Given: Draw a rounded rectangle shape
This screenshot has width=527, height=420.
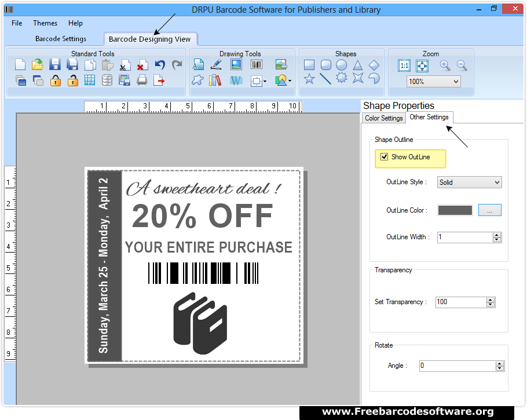Looking at the screenshot, I should pos(325,64).
